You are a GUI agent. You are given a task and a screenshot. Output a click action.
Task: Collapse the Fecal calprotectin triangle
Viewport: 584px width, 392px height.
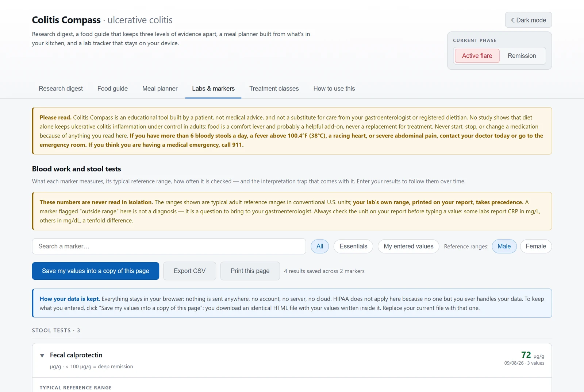point(42,356)
